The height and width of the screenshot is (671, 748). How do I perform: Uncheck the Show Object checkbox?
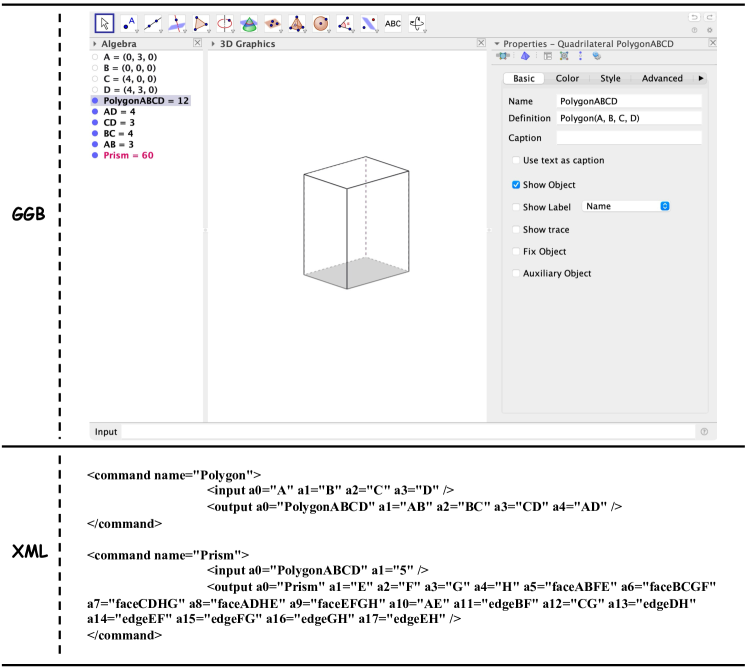[x=516, y=185]
